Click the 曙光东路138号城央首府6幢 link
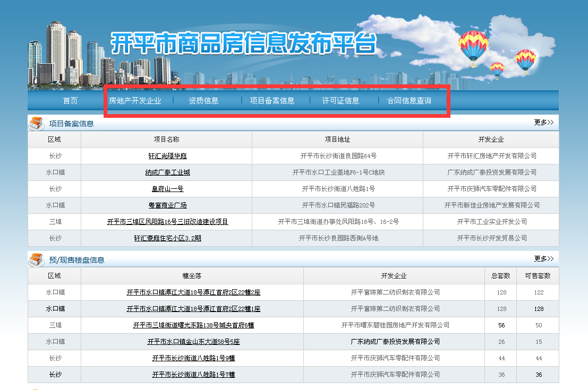 click(193, 325)
